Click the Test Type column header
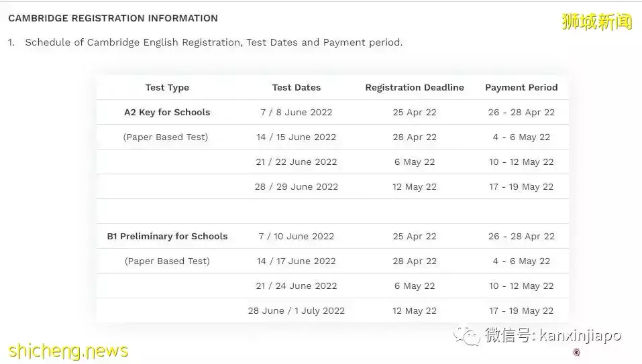 click(x=167, y=87)
